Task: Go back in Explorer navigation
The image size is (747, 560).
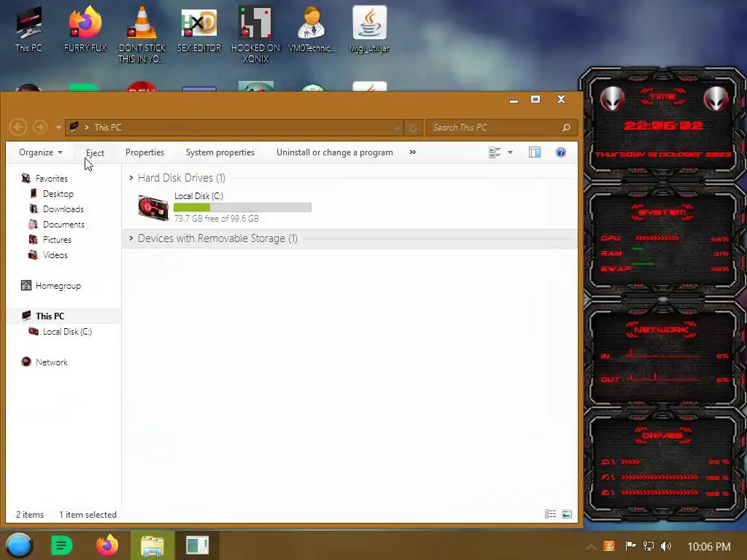Action: pos(18,127)
